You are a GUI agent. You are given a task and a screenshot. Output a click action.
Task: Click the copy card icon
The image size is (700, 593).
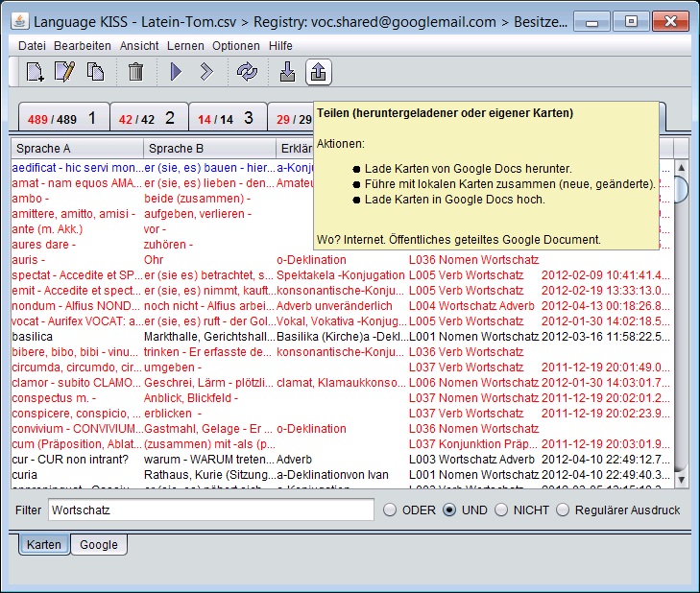point(95,72)
